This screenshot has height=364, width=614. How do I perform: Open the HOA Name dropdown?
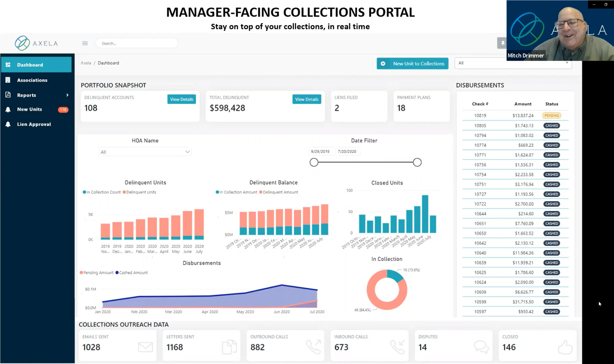pyautogui.click(x=145, y=152)
